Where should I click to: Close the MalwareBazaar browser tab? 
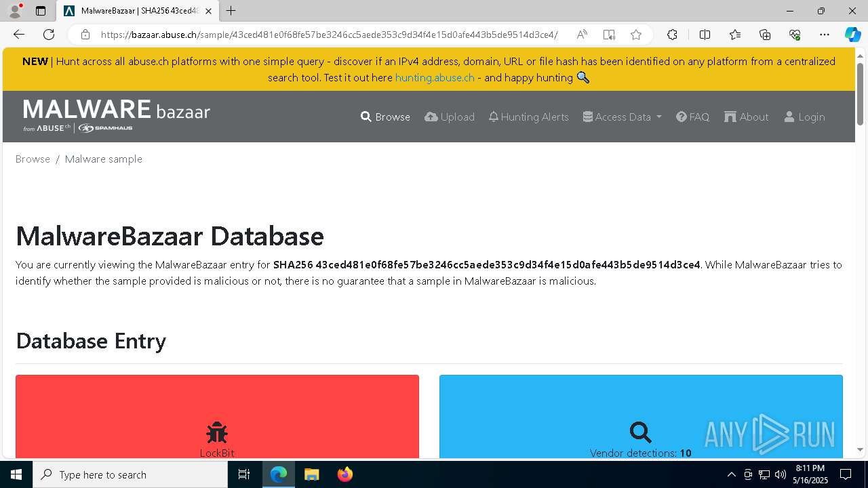209,11
